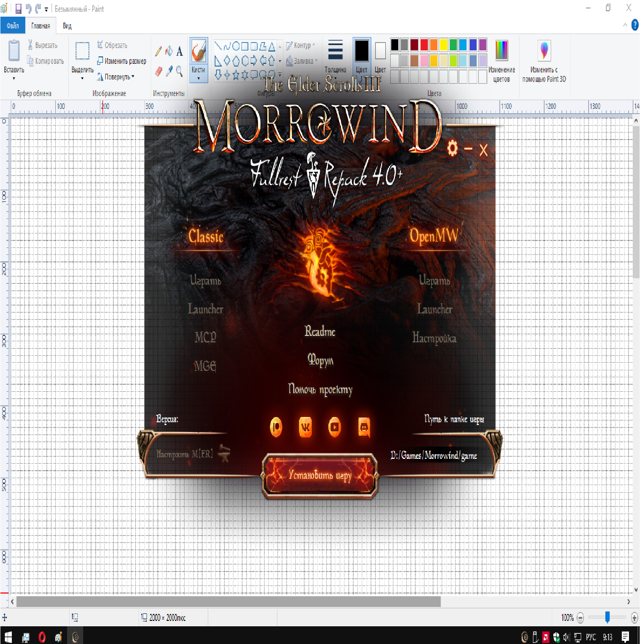644x644 pixels.
Task: Open the Контур outline dropdown
Action: 301,46
